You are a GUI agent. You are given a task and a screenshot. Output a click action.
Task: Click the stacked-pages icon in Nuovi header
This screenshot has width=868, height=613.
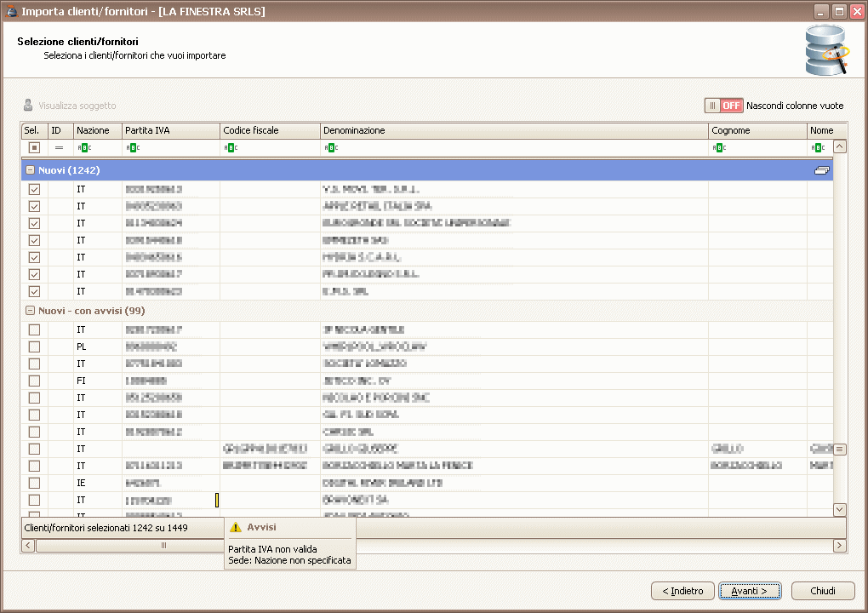(x=821, y=170)
